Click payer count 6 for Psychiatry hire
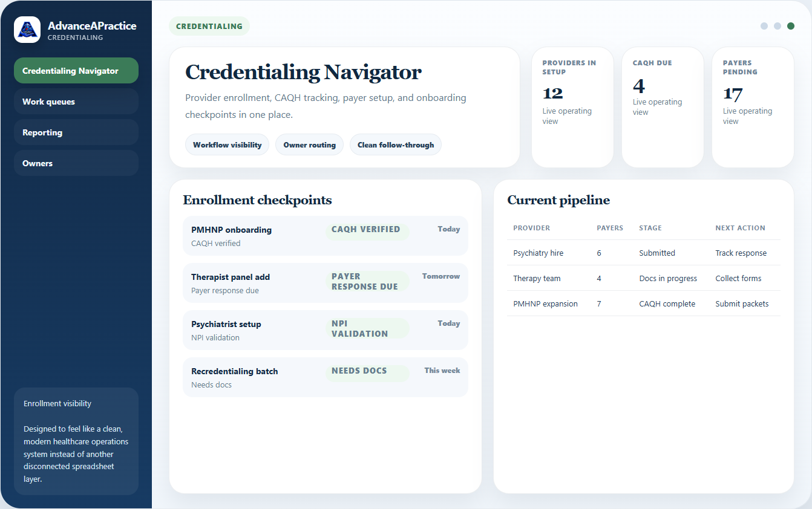The height and width of the screenshot is (509, 812). coord(599,253)
